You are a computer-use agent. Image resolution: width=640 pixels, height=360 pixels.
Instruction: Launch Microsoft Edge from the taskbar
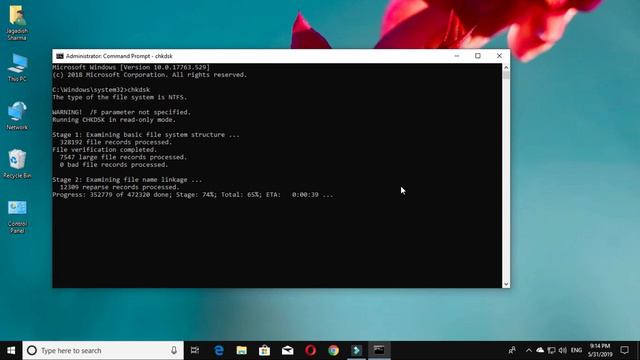pos(219,351)
